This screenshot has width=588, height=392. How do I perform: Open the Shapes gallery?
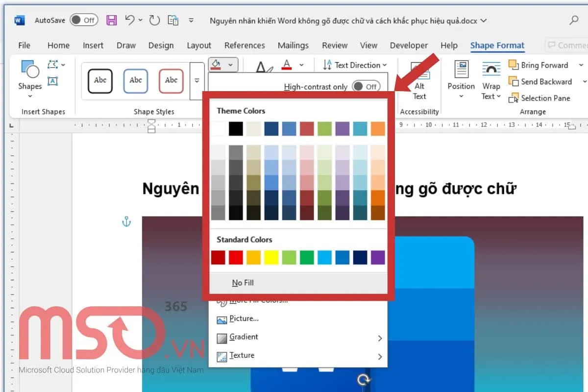coord(29,77)
